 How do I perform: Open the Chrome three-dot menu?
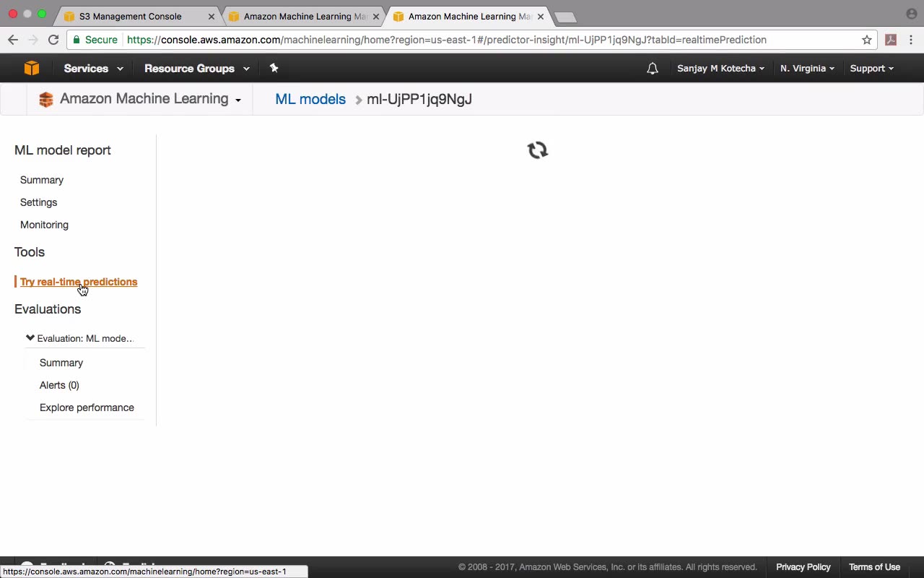click(911, 40)
